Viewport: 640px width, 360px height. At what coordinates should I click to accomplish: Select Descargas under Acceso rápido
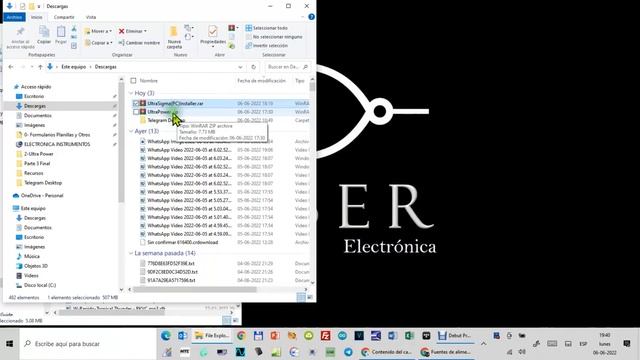point(35,106)
